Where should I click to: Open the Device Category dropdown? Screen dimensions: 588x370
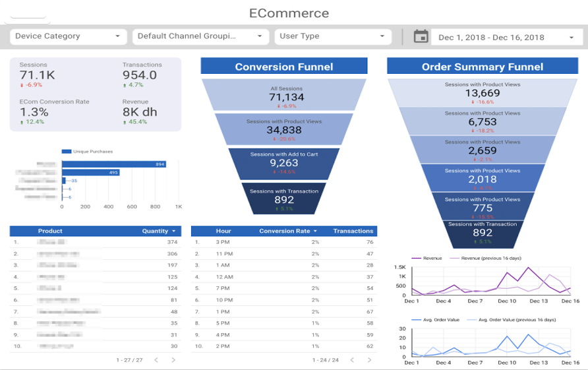pos(69,36)
